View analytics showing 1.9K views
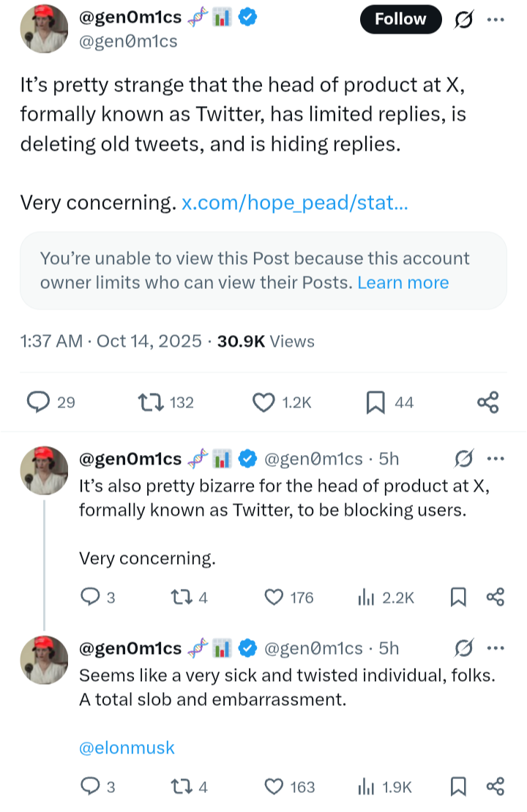527x812 pixels. pos(366,786)
